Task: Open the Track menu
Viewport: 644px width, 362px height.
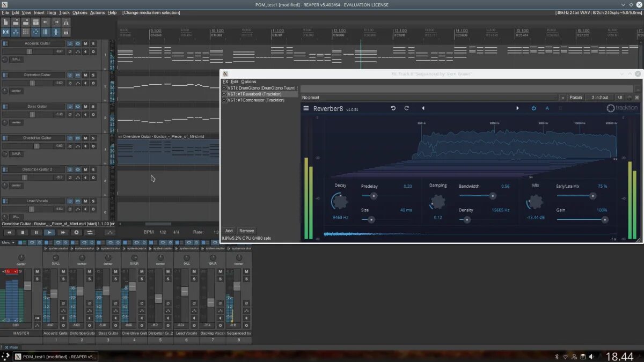Action: point(64,12)
